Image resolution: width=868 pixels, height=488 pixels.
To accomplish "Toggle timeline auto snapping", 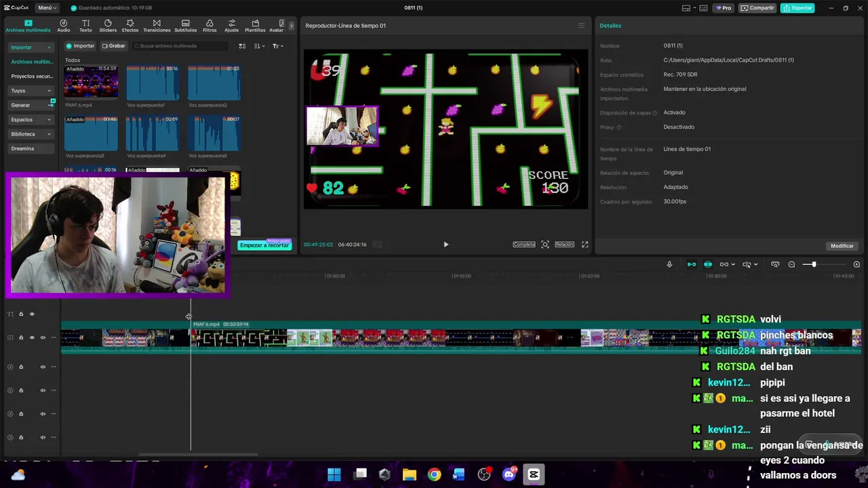I will pos(708,264).
